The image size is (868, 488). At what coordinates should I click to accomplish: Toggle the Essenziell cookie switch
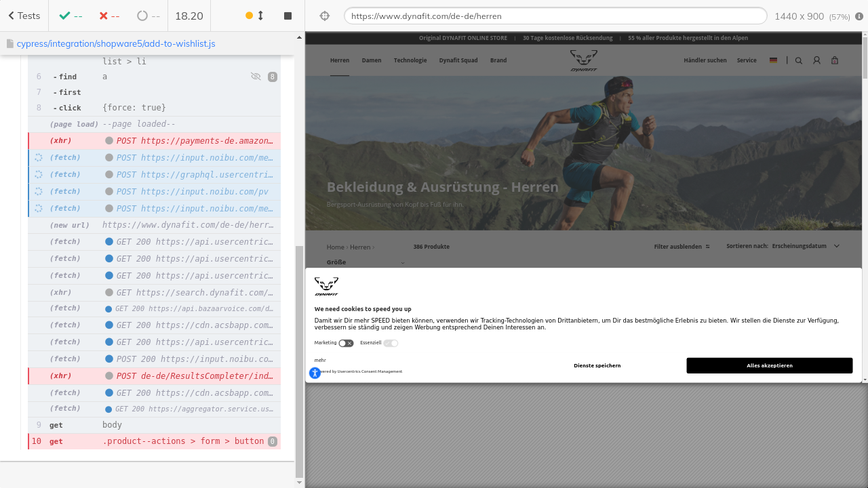pyautogui.click(x=391, y=344)
